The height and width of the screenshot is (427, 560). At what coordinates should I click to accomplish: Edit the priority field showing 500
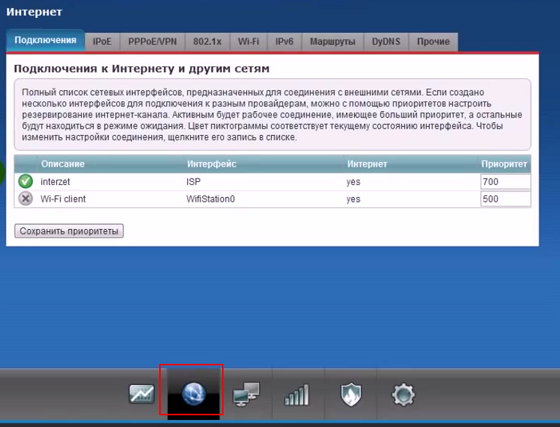point(505,199)
